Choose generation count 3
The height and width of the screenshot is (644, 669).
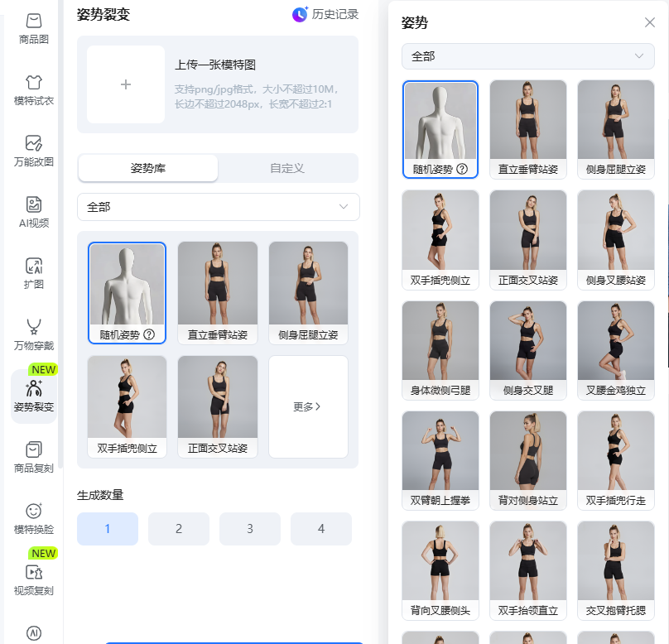coord(250,529)
